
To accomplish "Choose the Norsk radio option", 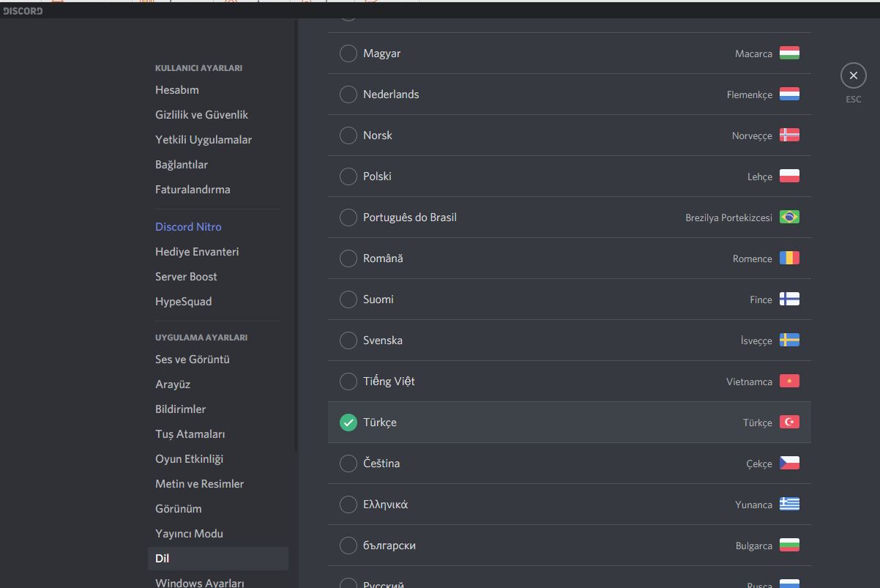I will [348, 135].
